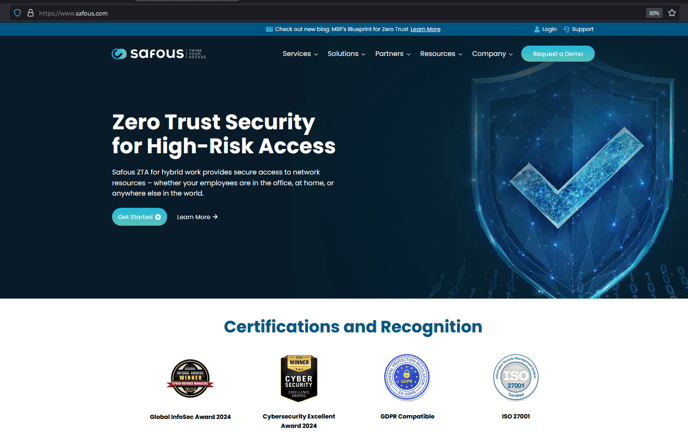Open Support with the headset icon

(578, 29)
